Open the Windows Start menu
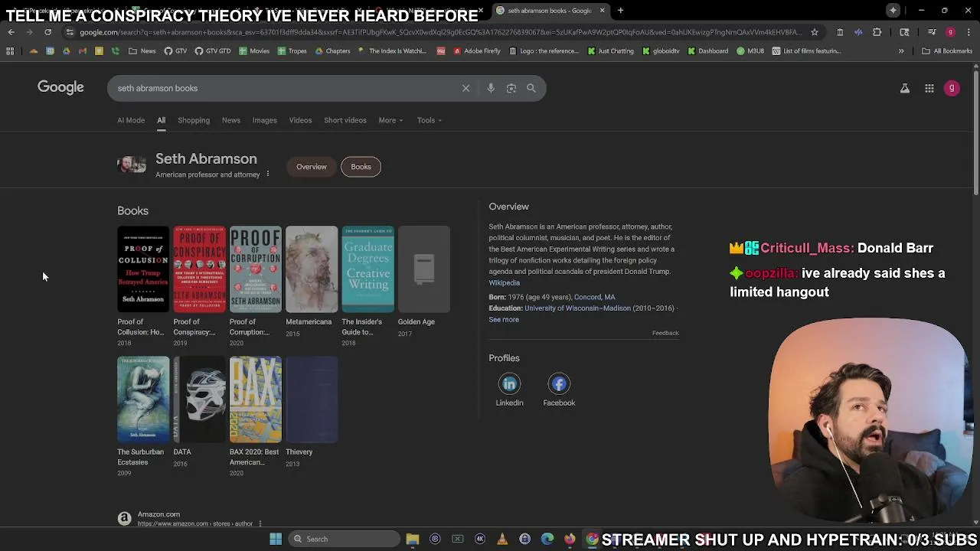Screen dimensions: 980x551 276,539
